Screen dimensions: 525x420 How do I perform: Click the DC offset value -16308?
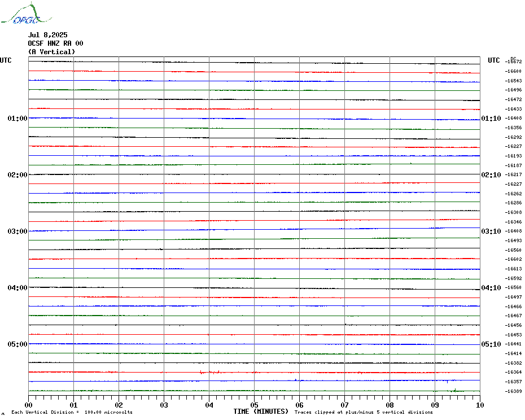pyautogui.click(x=513, y=212)
